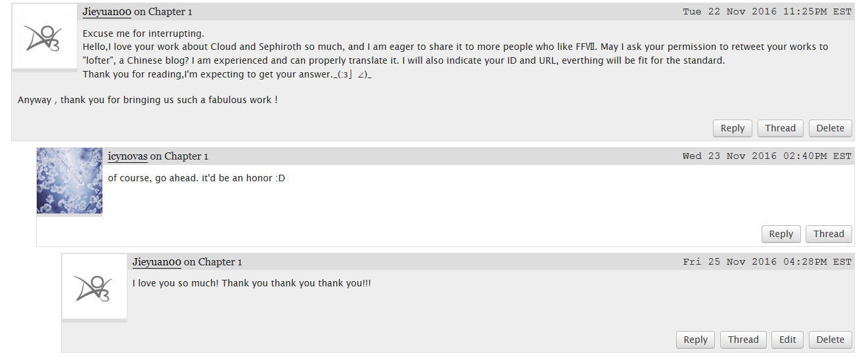View Thread for the bottom comment

coord(743,340)
